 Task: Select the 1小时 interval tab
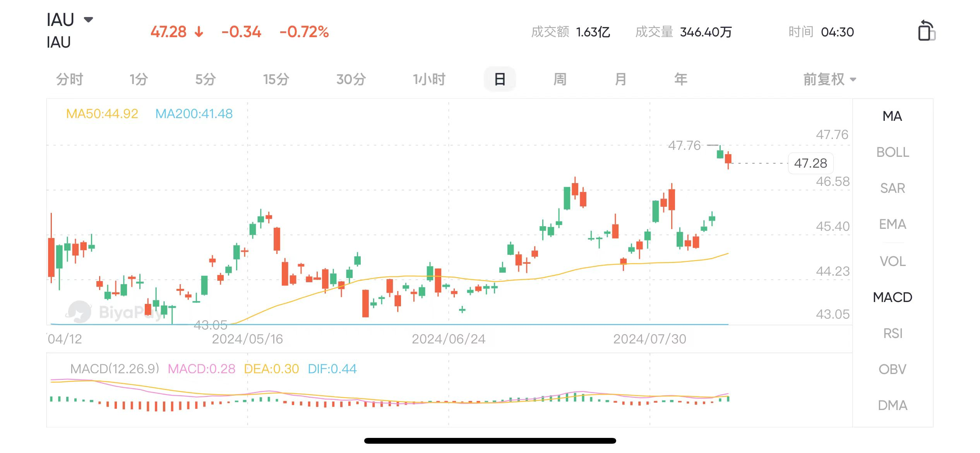click(429, 79)
